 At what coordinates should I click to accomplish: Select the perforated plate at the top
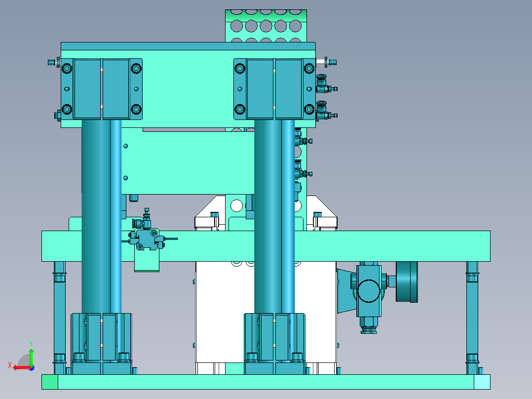click(266, 26)
